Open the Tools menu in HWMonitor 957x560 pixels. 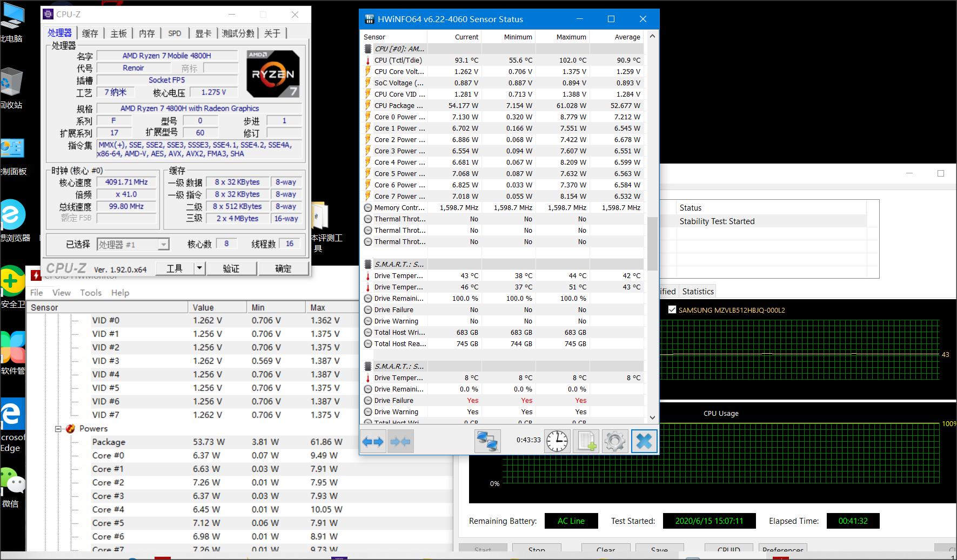click(x=90, y=293)
